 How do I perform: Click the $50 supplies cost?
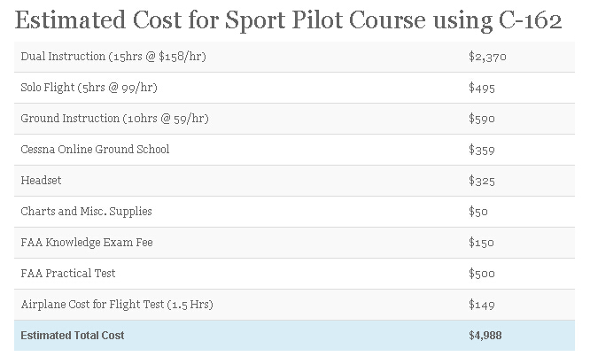(x=477, y=212)
